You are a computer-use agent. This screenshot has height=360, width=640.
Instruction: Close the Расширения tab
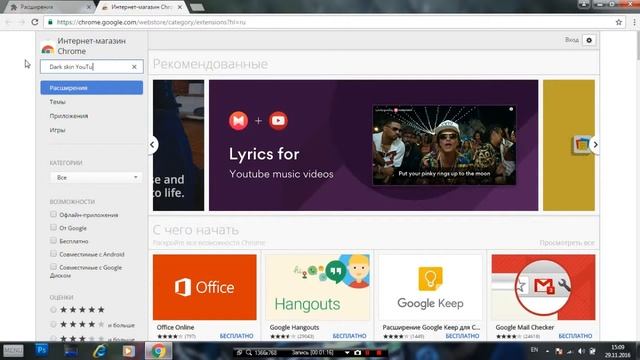pyautogui.click(x=89, y=7)
